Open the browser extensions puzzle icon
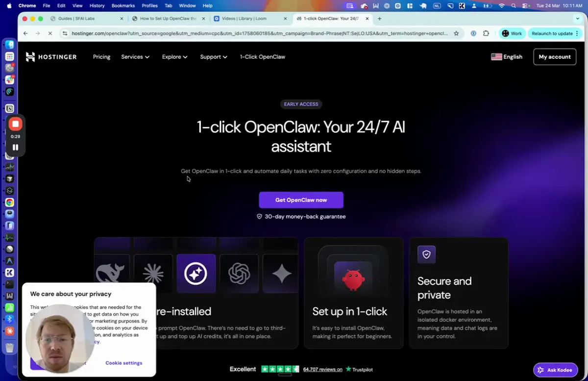Image resolution: width=588 pixels, height=381 pixels. 486,33
